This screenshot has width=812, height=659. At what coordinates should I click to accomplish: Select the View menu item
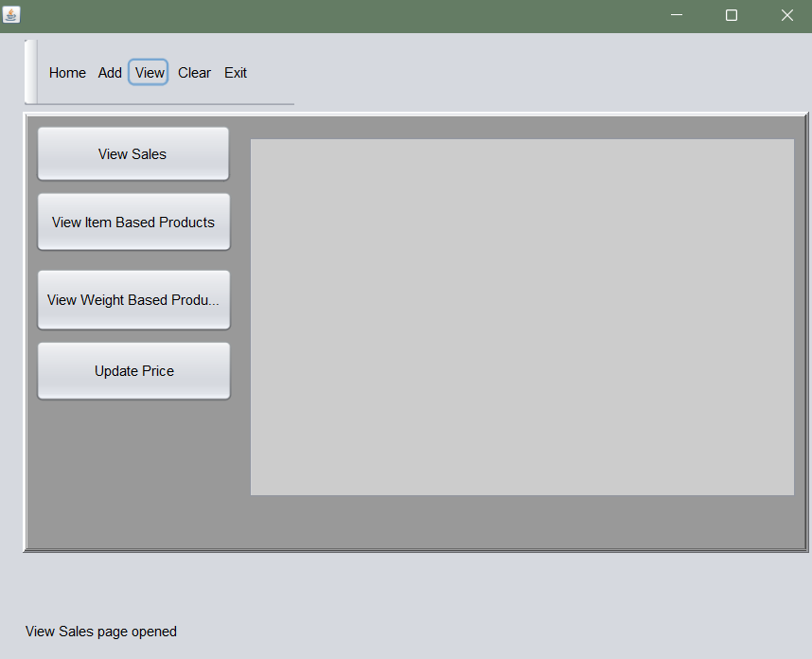point(148,72)
